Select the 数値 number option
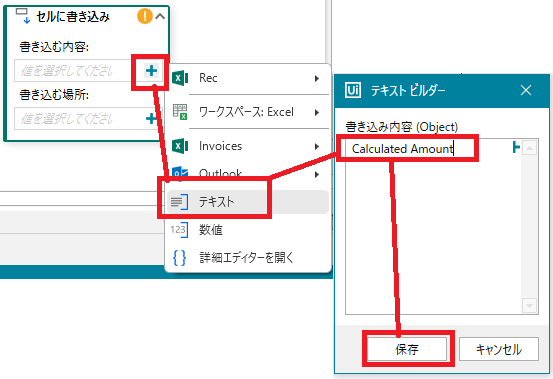 pyautogui.click(x=248, y=230)
